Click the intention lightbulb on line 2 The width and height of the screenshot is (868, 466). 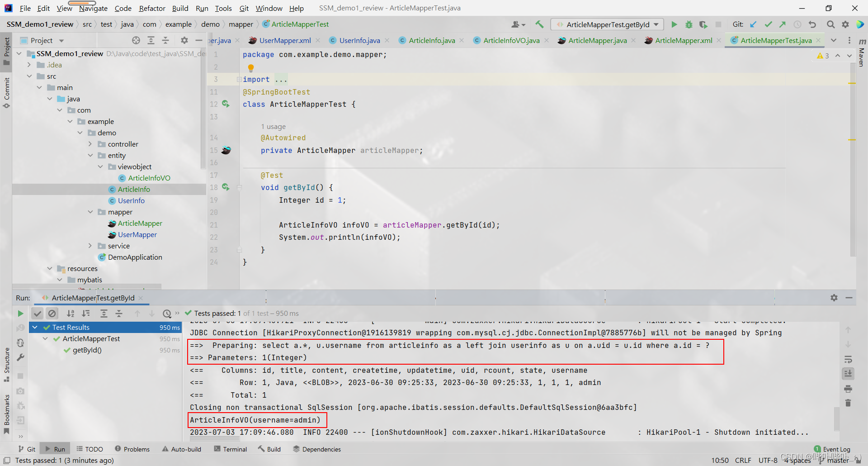pyautogui.click(x=251, y=68)
